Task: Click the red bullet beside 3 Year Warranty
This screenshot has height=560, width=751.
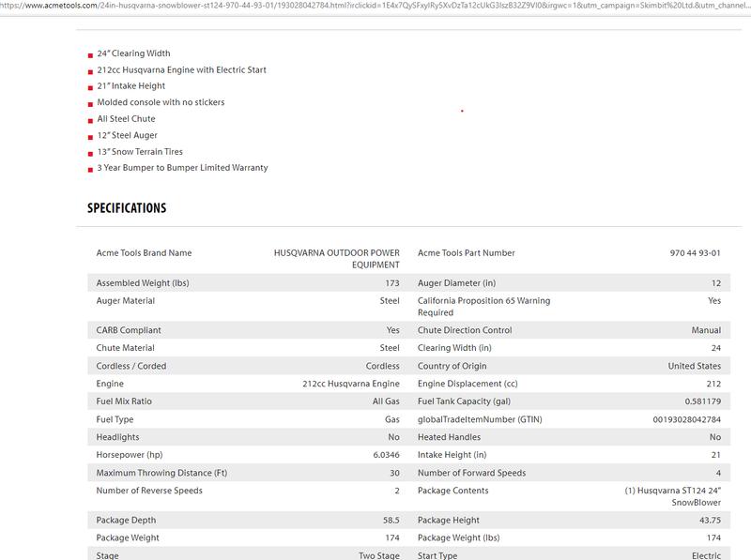Action: coord(90,170)
